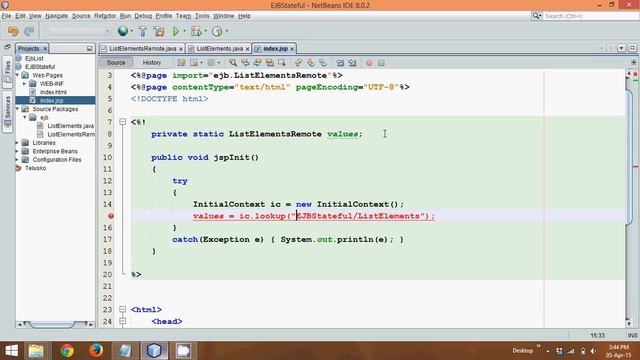
Task: Open the Tools menu
Action: (202, 16)
